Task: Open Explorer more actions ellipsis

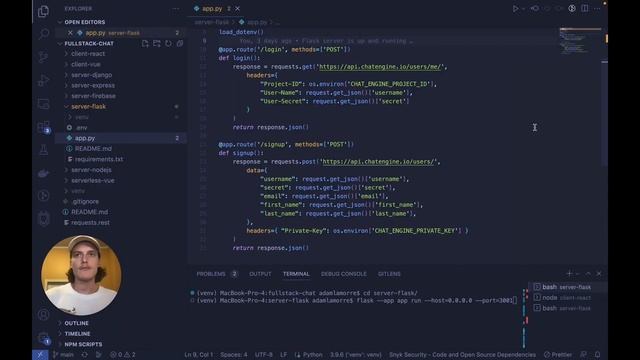Action: point(176,9)
